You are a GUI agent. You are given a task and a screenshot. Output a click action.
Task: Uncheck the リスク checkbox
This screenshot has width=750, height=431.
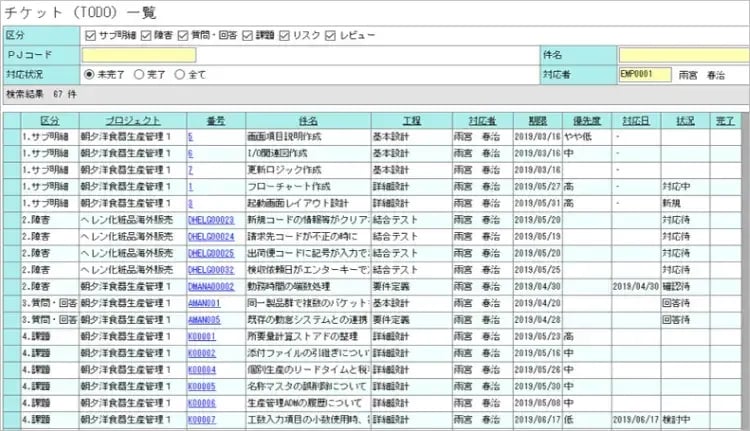coord(285,36)
